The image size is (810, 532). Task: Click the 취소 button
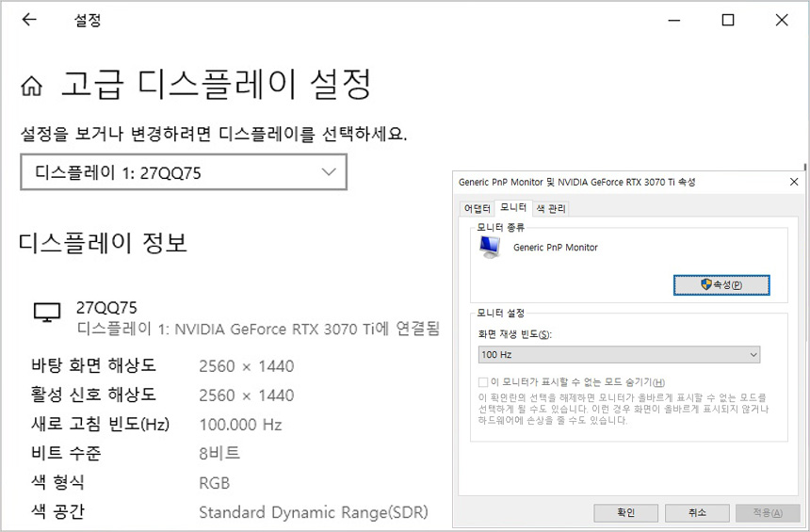tap(697, 512)
